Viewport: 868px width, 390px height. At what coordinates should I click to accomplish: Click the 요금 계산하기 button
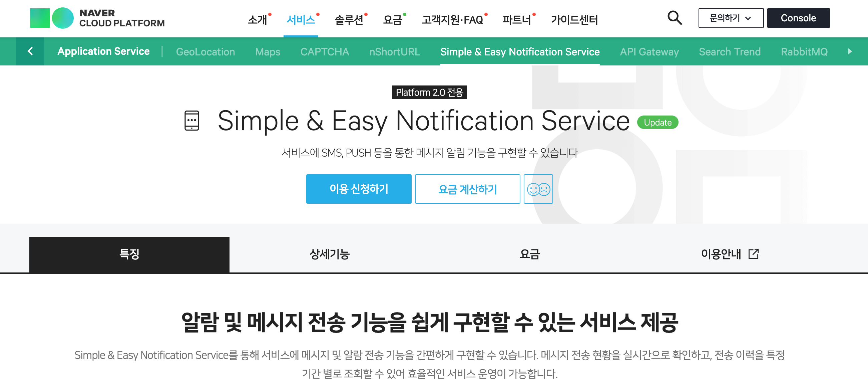pos(467,189)
